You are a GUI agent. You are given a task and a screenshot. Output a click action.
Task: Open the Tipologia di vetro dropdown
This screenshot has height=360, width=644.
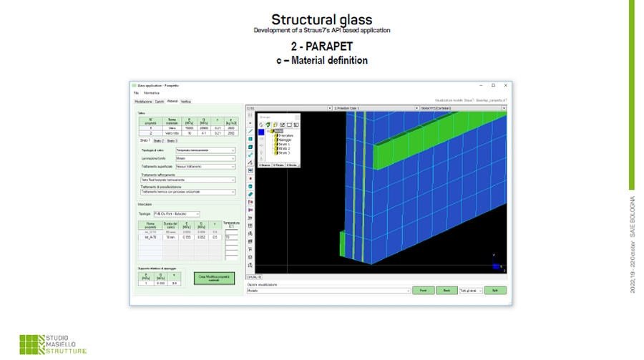tap(205, 150)
